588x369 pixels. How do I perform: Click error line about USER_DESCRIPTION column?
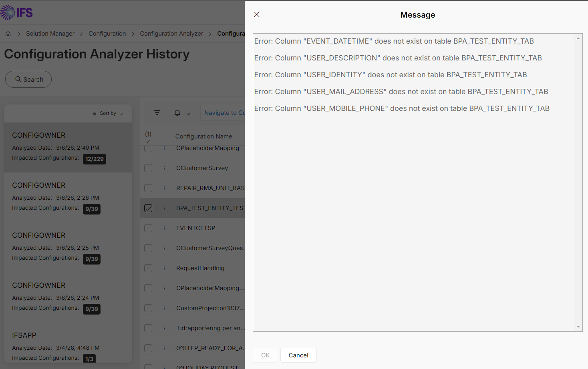tap(398, 58)
